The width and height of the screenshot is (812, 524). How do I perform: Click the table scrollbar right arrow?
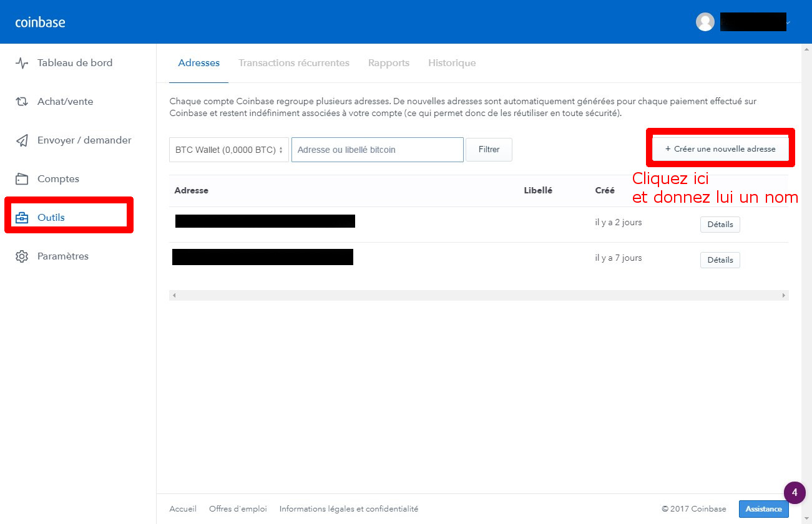click(x=784, y=295)
